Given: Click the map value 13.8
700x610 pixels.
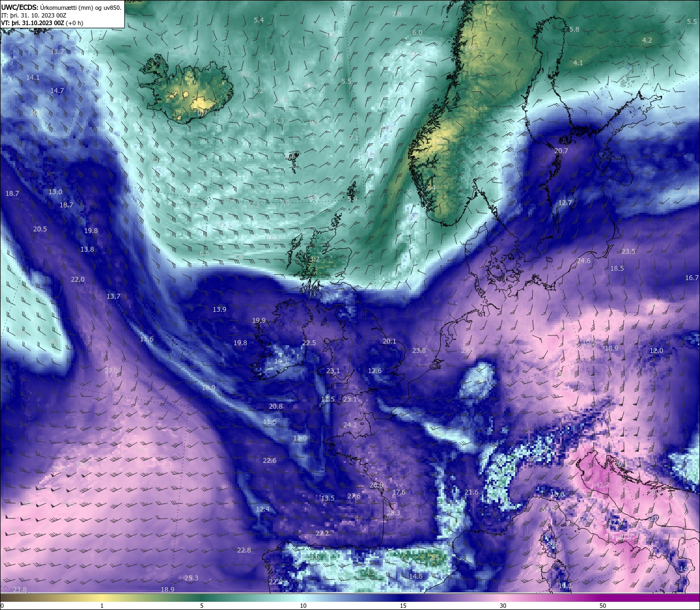Looking at the screenshot, I should (87, 249).
